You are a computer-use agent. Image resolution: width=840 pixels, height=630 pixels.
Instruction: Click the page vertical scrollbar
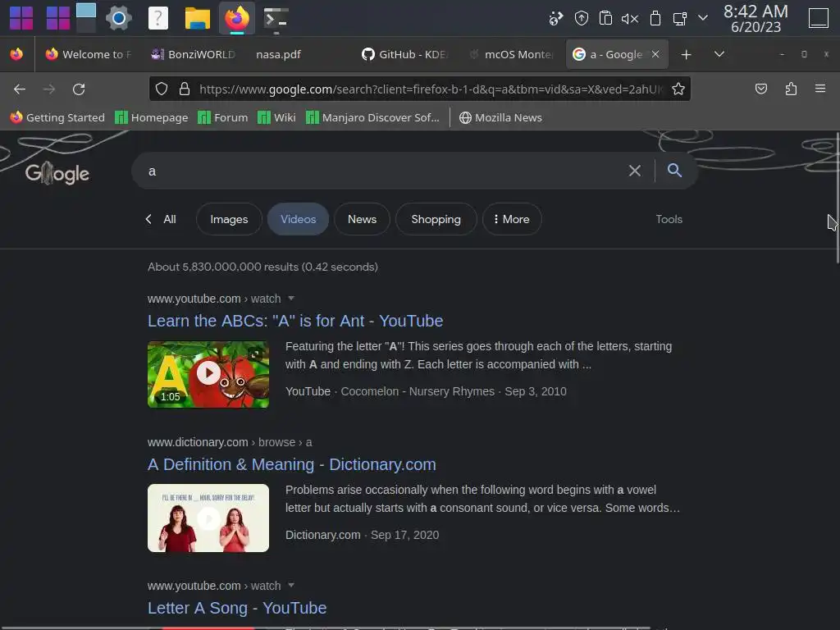(837, 199)
